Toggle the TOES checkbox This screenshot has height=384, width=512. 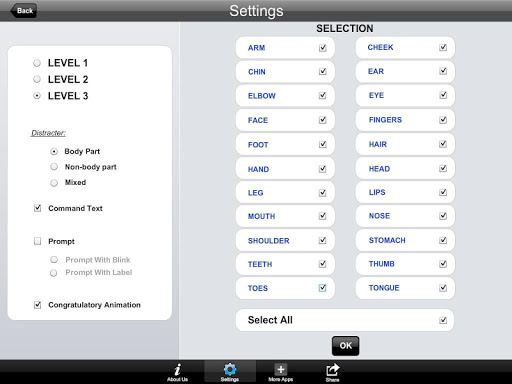tap(322, 288)
